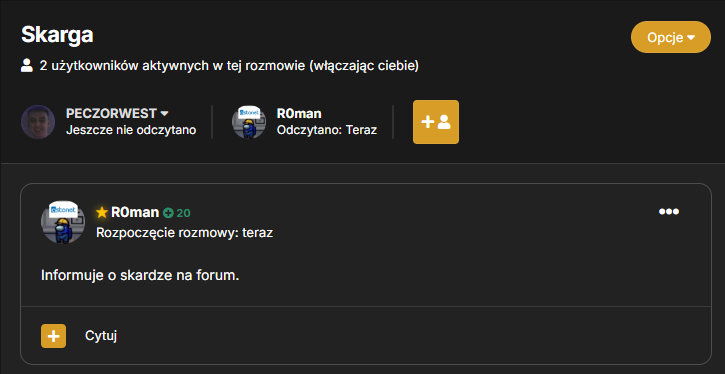This screenshot has width=725, height=374.
Task: Click the Rozpoczęcie rozmowy: teraz timestamp
Action: pyautogui.click(x=184, y=233)
